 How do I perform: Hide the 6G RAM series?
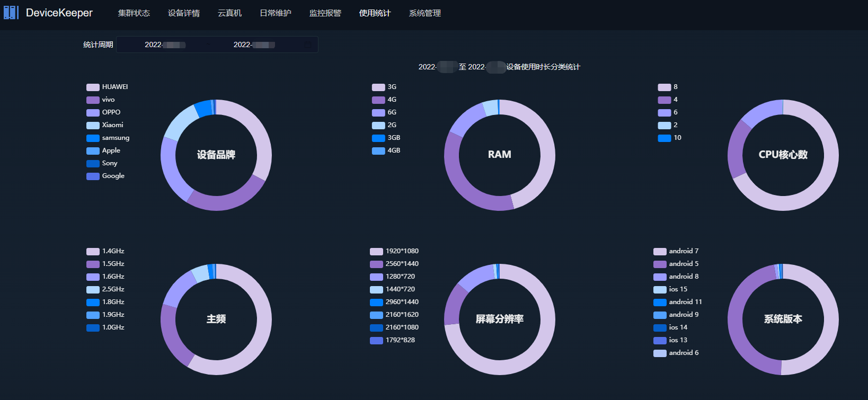(384, 112)
